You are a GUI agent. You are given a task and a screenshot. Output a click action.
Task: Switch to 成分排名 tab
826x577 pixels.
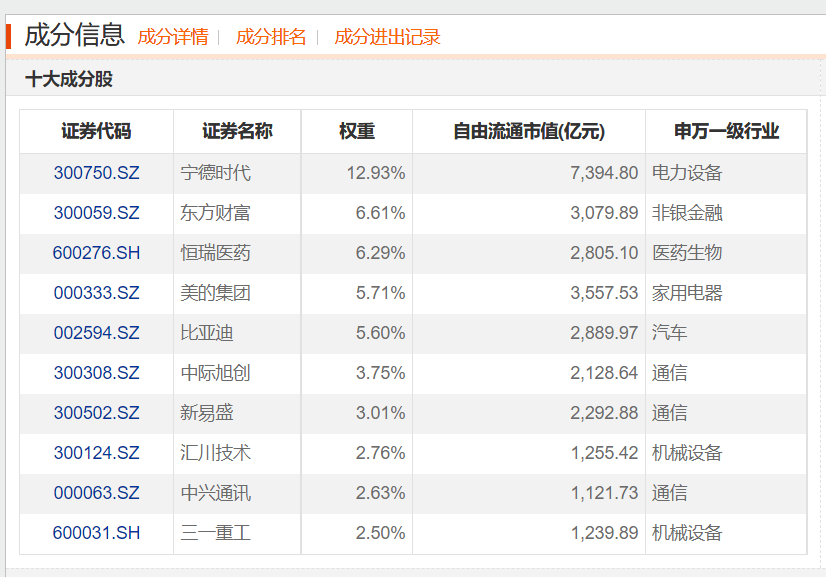tap(271, 37)
